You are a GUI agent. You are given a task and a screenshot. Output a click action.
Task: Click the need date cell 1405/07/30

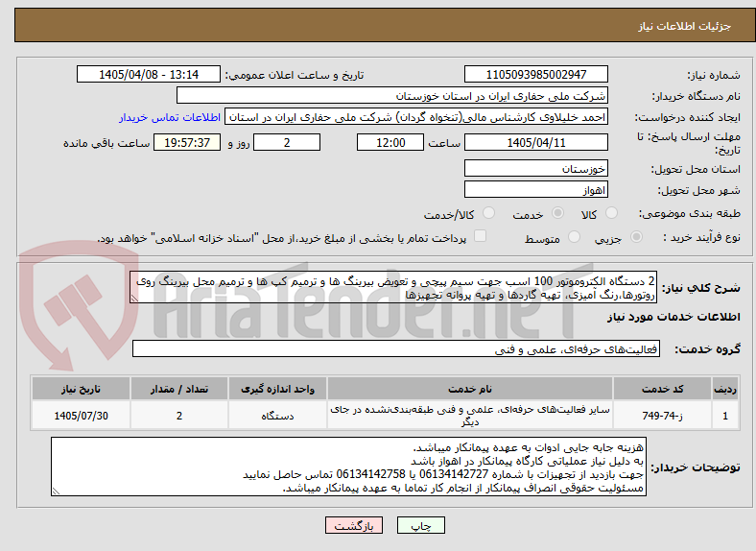[81, 416]
